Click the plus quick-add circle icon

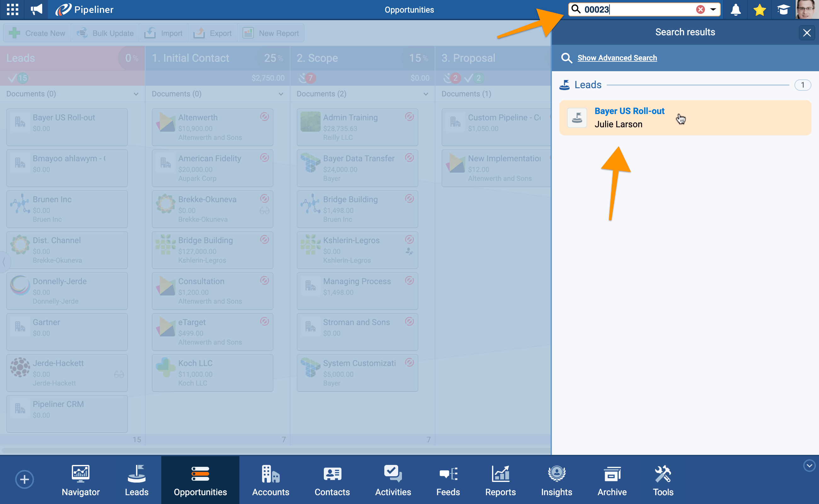[24, 479]
